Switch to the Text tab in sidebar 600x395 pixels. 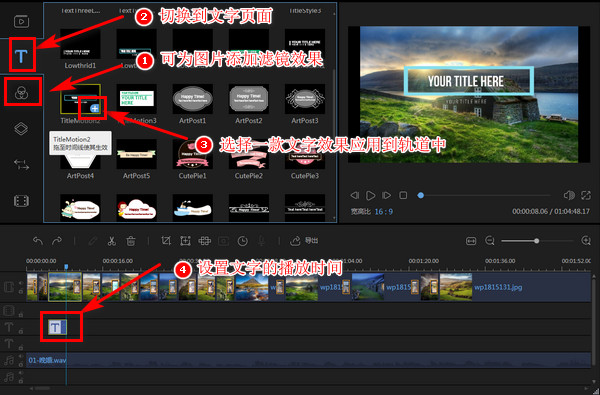click(21, 56)
